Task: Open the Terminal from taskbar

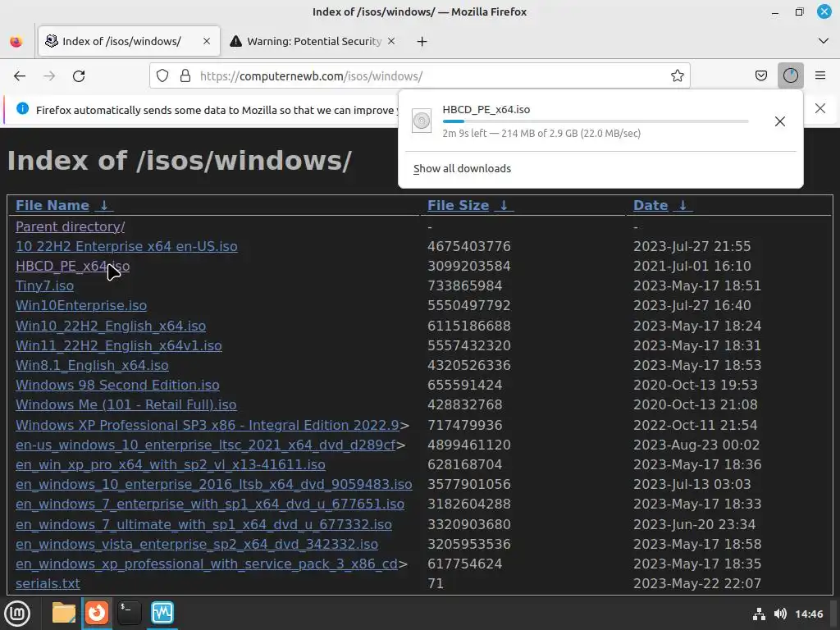Action: point(129,613)
